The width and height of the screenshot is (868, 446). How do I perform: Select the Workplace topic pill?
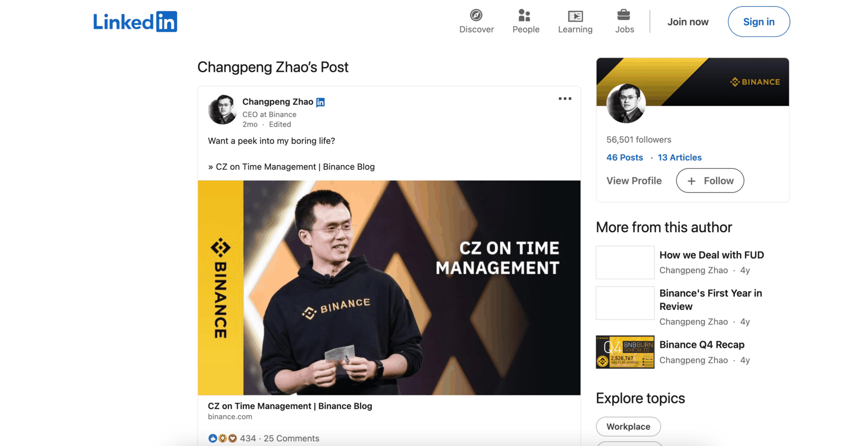click(628, 426)
